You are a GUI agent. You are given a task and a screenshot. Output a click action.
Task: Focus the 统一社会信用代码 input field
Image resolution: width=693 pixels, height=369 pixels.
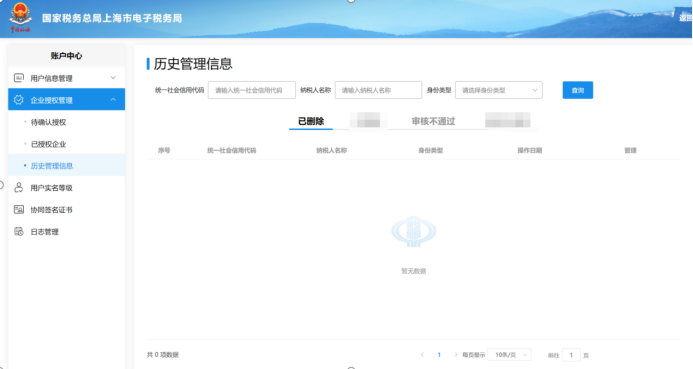coord(251,90)
